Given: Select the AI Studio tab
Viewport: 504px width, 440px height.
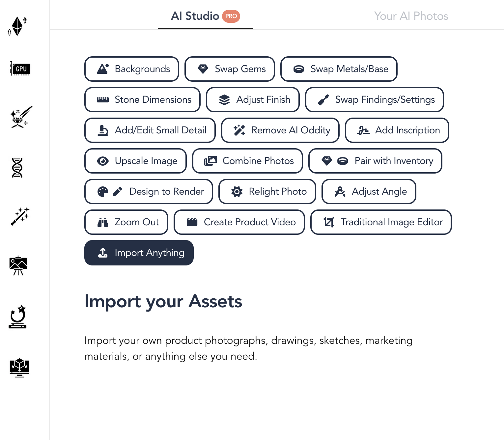Looking at the screenshot, I should [195, 16].
